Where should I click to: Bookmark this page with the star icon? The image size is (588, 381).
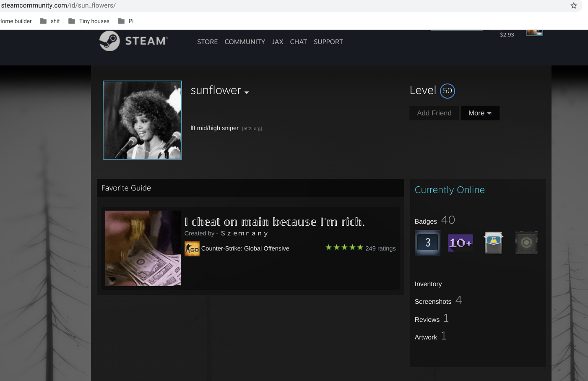click(574, 5)
